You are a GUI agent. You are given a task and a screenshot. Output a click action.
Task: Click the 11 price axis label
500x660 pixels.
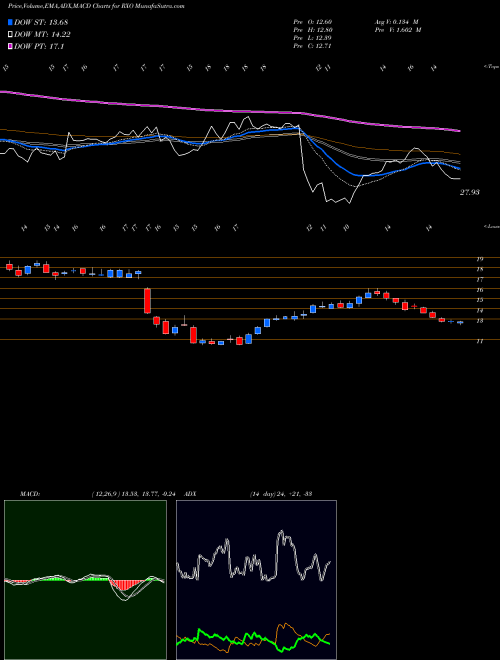pos(480,341)
